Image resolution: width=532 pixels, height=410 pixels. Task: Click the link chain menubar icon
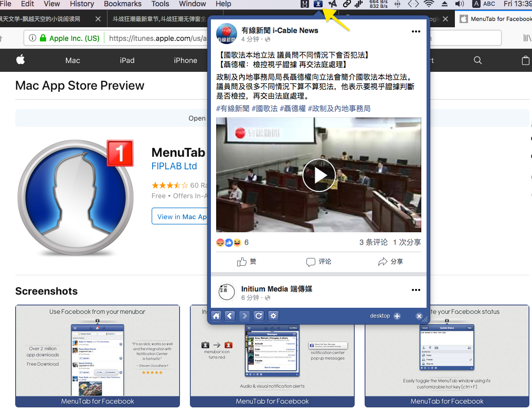[x=346, y=4]
